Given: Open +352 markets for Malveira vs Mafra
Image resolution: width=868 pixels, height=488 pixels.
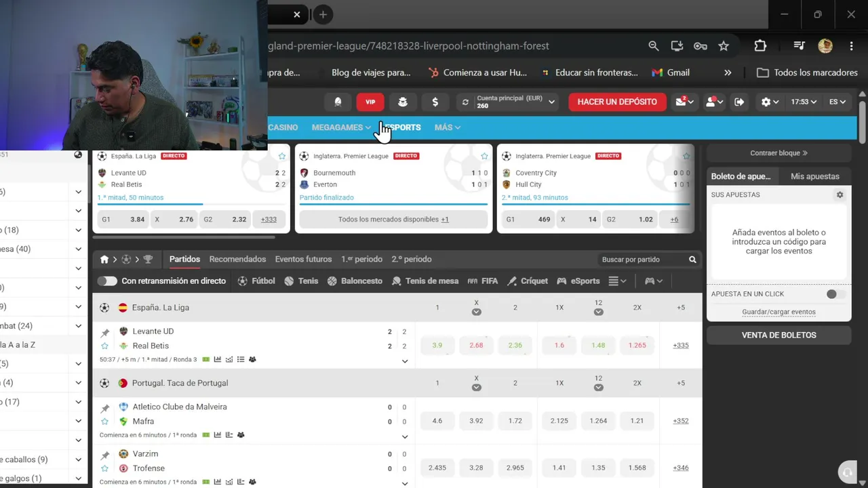Looking at the screenshot, I should [681, 420].
